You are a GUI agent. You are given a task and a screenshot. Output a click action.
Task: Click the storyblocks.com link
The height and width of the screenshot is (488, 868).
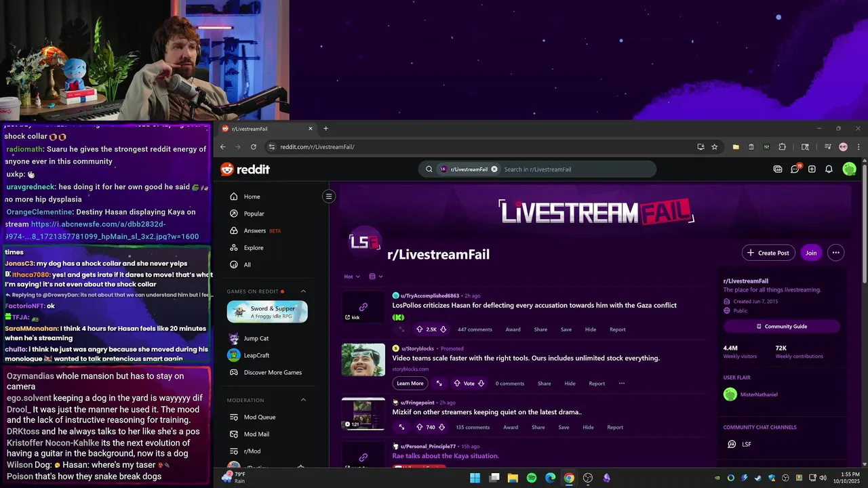410,369
